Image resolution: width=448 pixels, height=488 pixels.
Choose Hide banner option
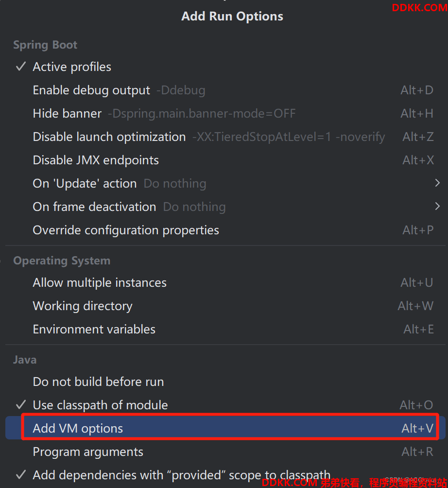(225, 113)
